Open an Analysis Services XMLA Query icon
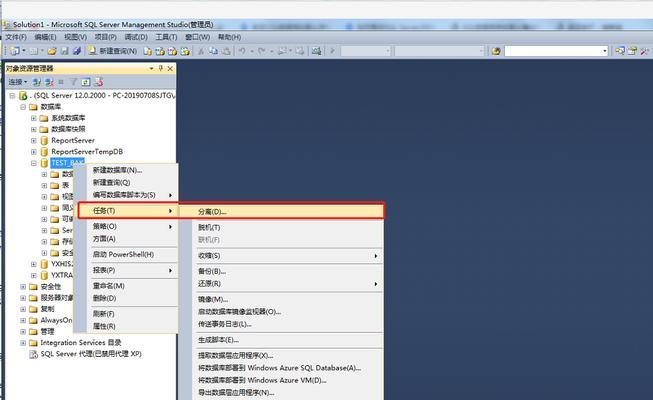Screen dimensions: 653x400 click(185, 51)
